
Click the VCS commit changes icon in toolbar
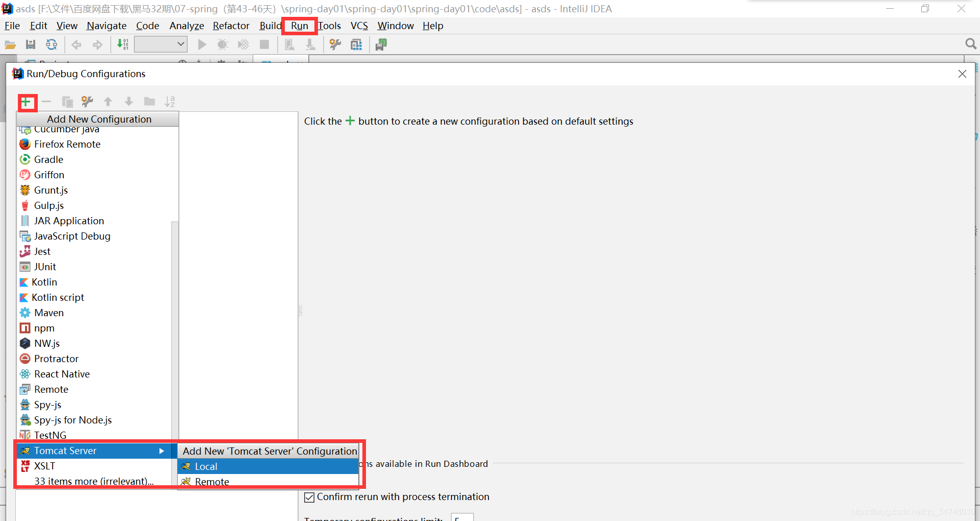pyautogui.click(x=310, y=45)
